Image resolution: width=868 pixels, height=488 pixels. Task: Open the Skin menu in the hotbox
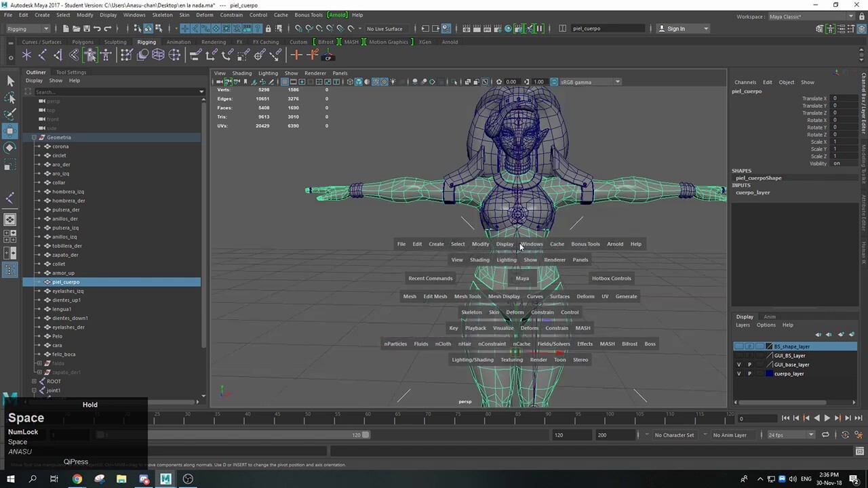pos(494,312)
